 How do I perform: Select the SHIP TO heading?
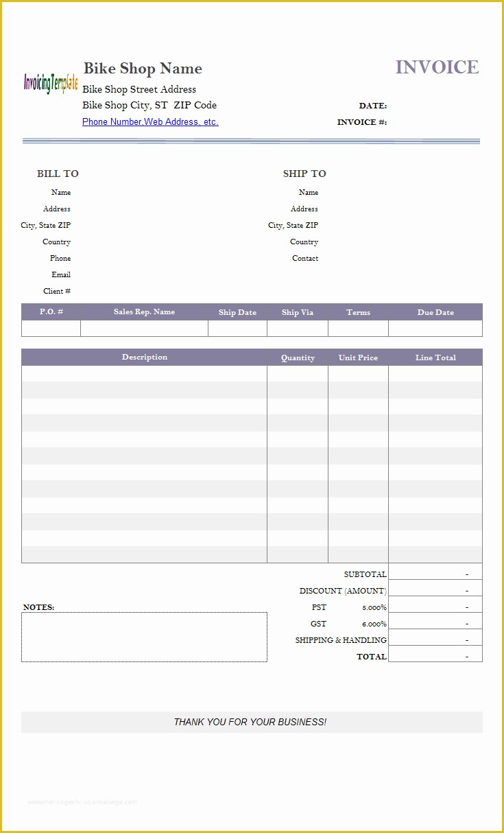pyautogui.click(x=304, y=174)
